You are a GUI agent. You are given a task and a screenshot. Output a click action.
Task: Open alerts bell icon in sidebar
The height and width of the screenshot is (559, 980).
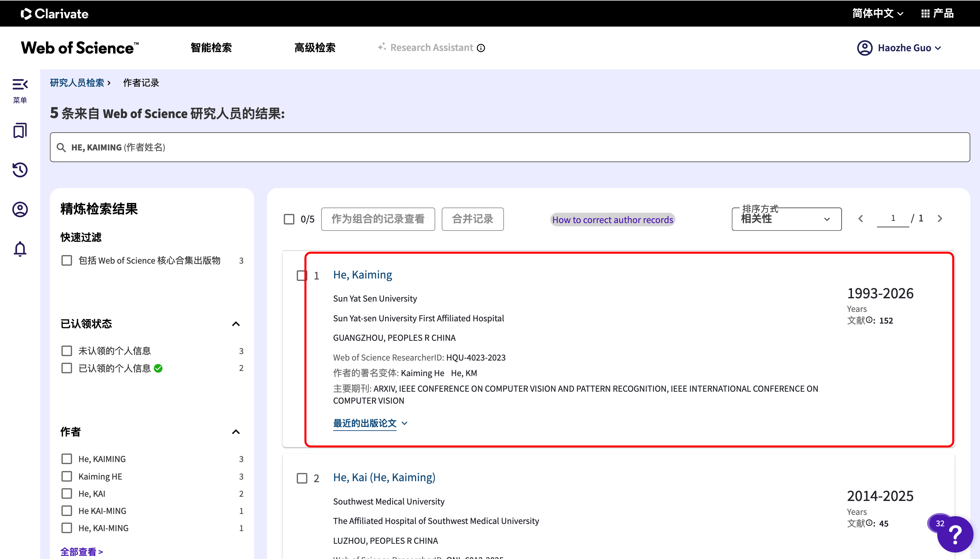click(20, 249)
